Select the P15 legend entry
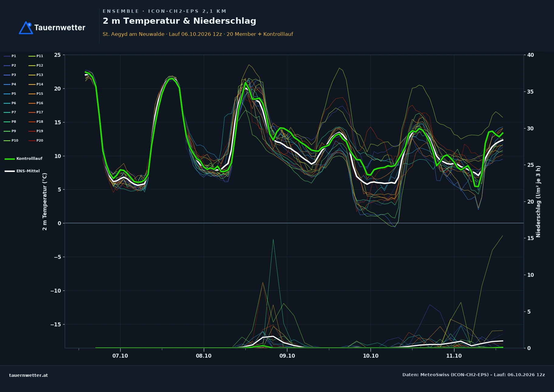The width and height of the screenshot is (554, 392). [x=36, y=94]
